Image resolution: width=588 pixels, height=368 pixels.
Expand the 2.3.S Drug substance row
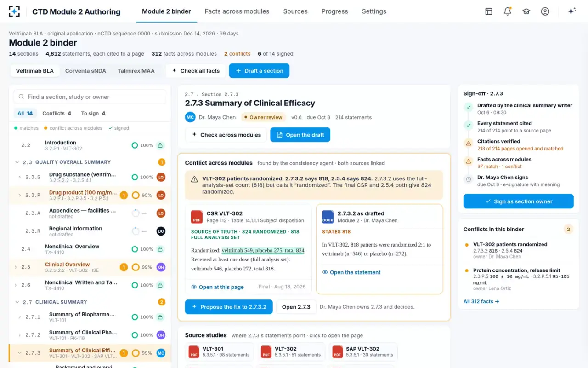tap(19, 177)
